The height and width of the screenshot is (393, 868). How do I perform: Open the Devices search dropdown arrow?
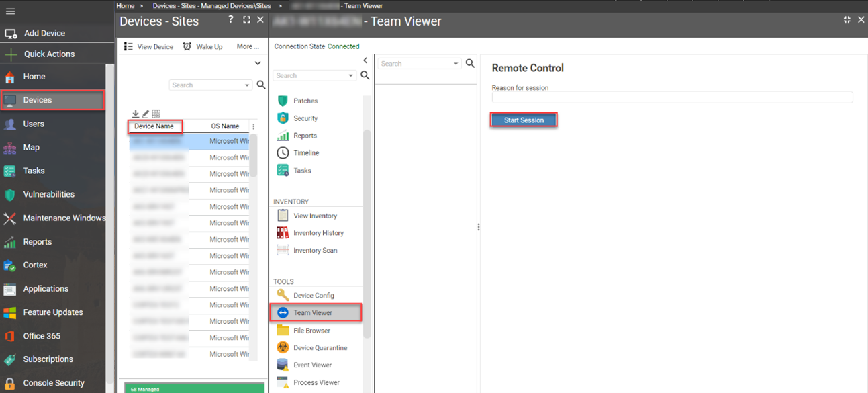pos(248,85)
